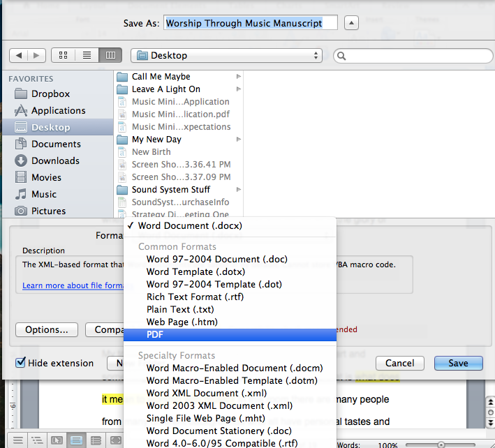Select Music in the Favorites sidebar

[x=44, y=194]
